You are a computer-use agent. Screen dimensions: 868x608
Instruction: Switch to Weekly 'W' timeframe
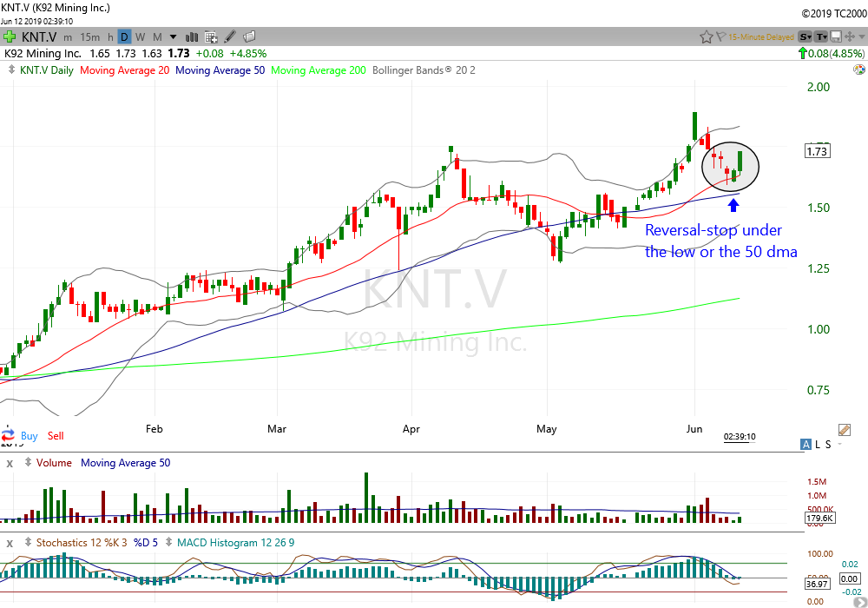pyautogui.click(x=140, y=37)
